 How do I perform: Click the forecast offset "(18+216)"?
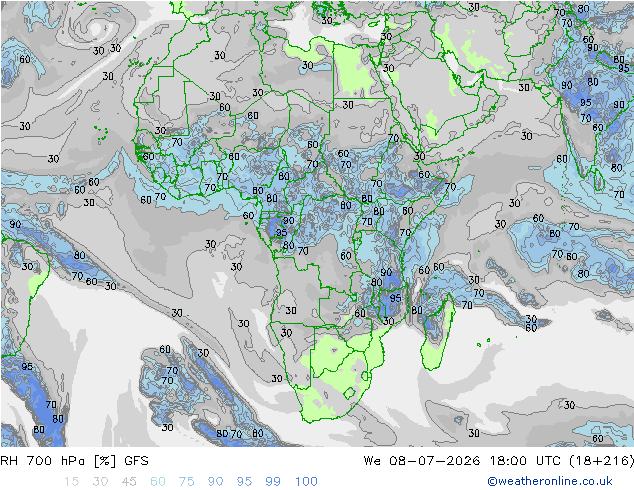click(x=601, y=461)
